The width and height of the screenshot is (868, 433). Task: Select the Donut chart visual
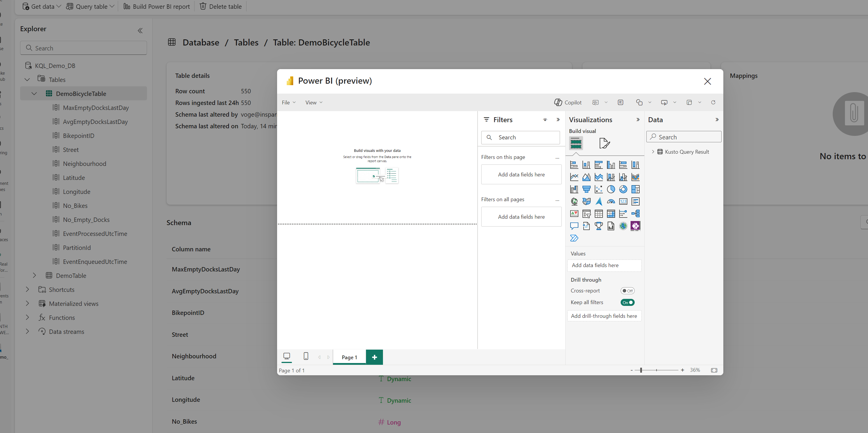point(623,189)
